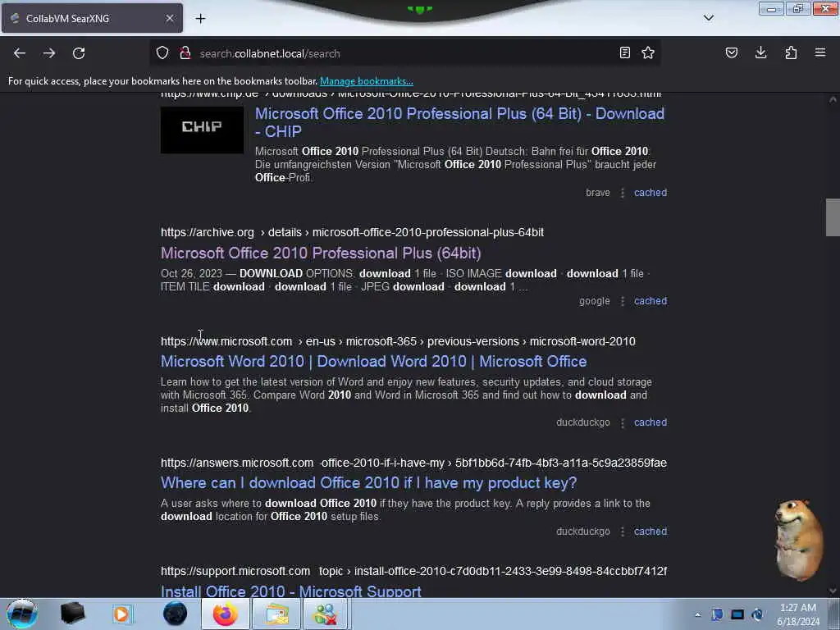Open the Windows Media Player taskbar icon
The image size is (840, 630).
121,614
